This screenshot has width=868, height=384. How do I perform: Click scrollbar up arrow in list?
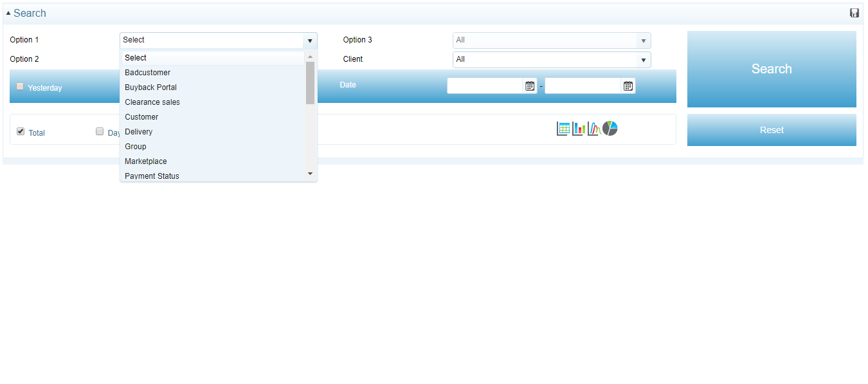click(x=310, y=57)
